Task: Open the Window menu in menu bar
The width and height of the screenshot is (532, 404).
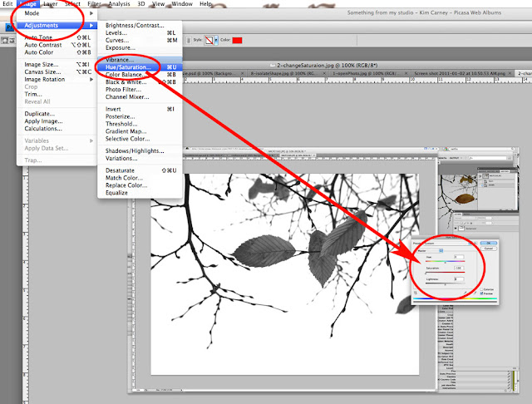Action: click(182, 4)
